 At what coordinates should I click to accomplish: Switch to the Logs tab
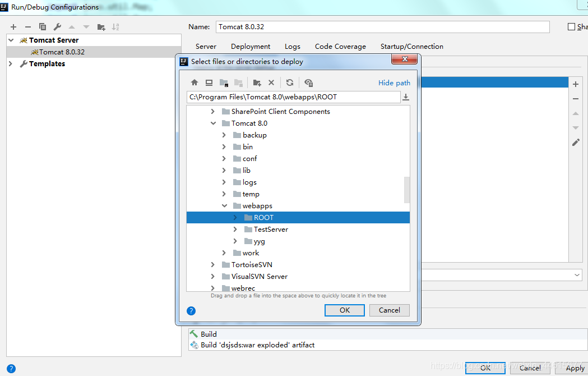(293, 47)
